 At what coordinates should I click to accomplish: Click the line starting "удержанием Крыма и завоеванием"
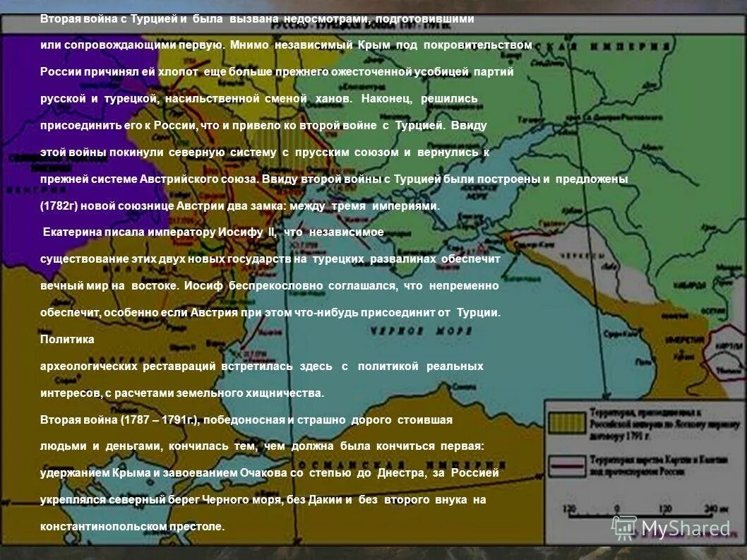click(270, 473)
